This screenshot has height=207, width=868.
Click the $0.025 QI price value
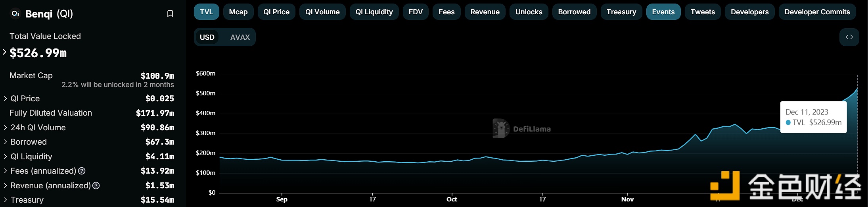[x=160, y=99]
